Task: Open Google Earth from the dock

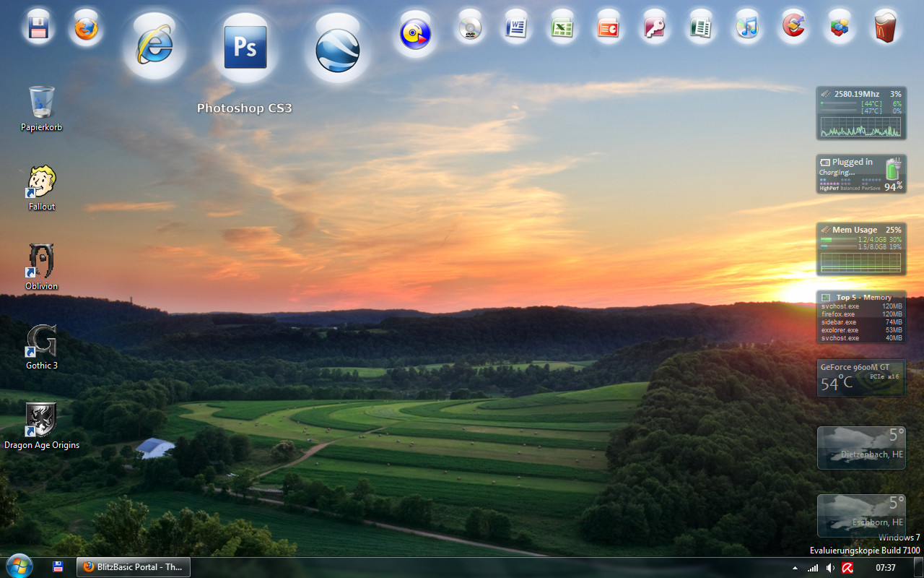Action: [337, 49]
